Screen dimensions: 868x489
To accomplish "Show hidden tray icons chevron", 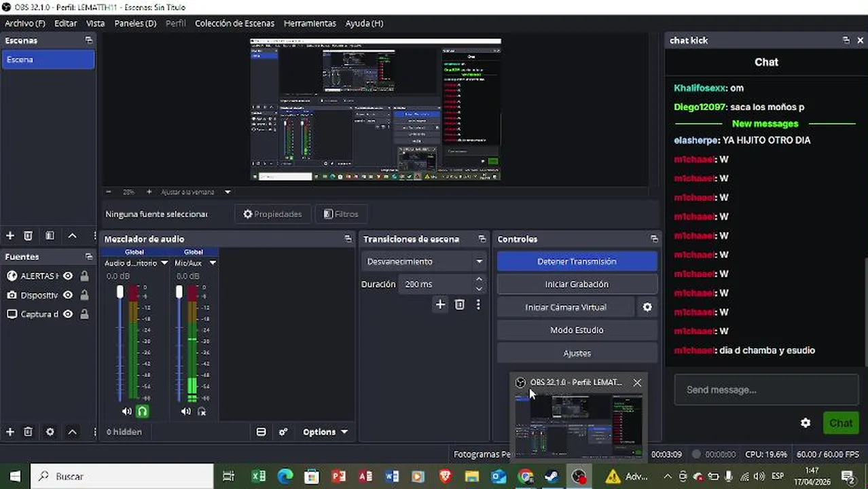I will pyautogui.click(x=667, y=476).
